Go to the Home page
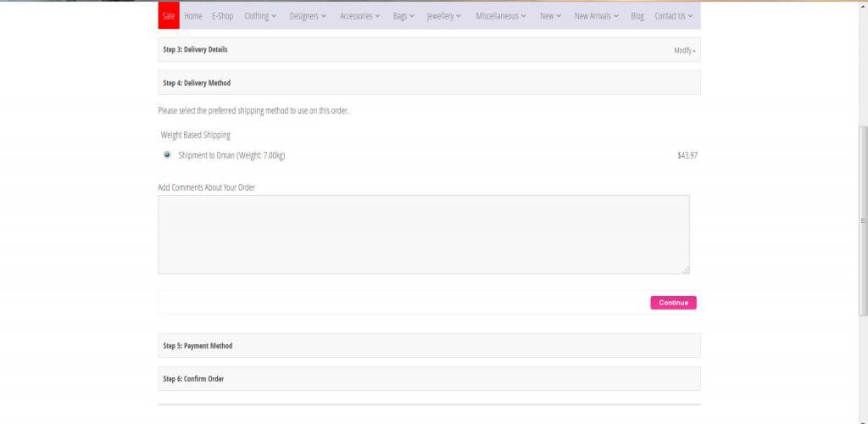 click(x=192, y=16)
